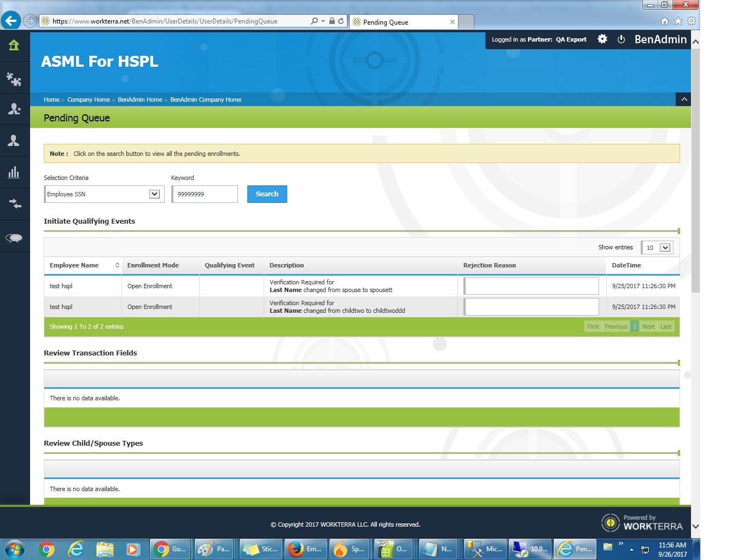The height and width of the screenshot is (560, 743).
Task: Click the scrollbar down arrow
Action: [x=695, y=527]
